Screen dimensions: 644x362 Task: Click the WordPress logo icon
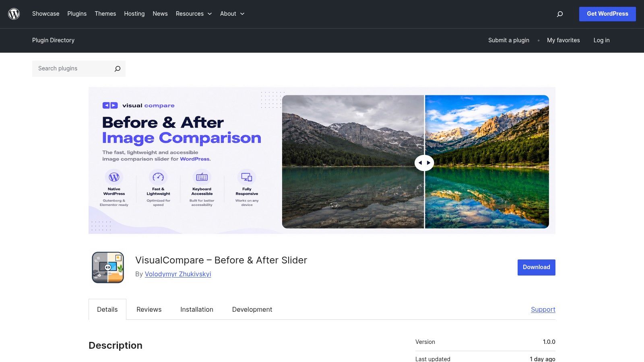[14, 14]
